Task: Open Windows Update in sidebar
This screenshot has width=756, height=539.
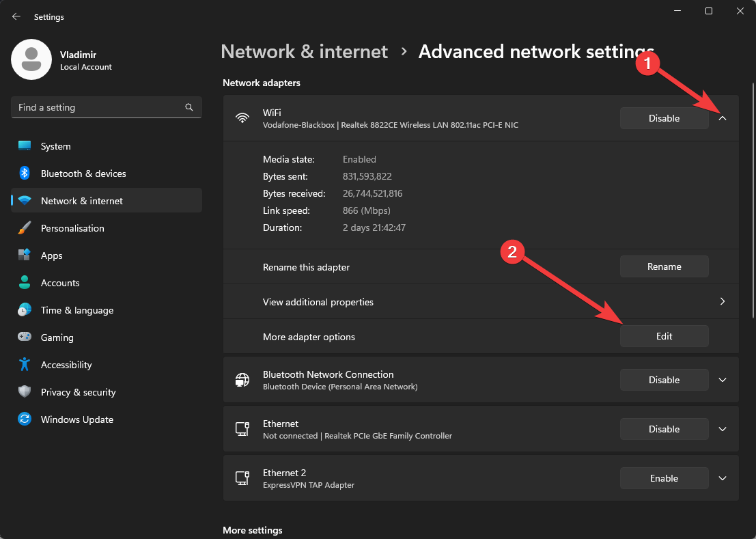Action: coord(76,419)
